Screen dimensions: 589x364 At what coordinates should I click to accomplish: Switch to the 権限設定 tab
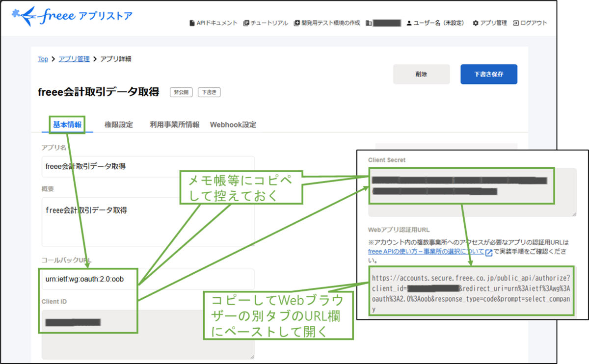click(119, 125)
